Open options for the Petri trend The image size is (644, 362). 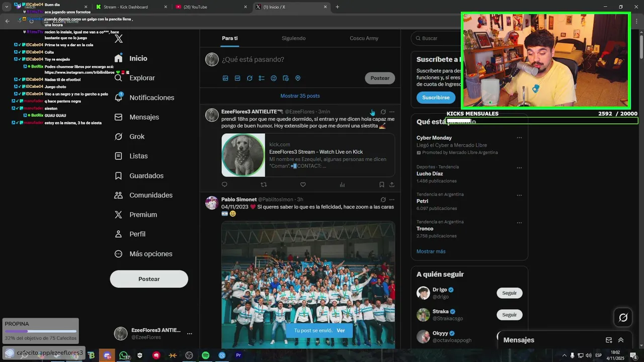[x=519, y=195]
